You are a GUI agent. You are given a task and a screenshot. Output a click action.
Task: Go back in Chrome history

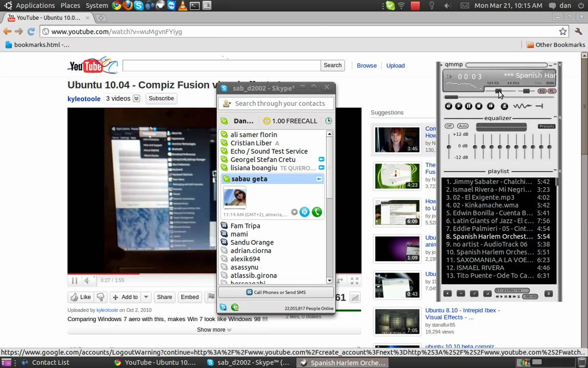pyautogui.click(x=7, y=32)
